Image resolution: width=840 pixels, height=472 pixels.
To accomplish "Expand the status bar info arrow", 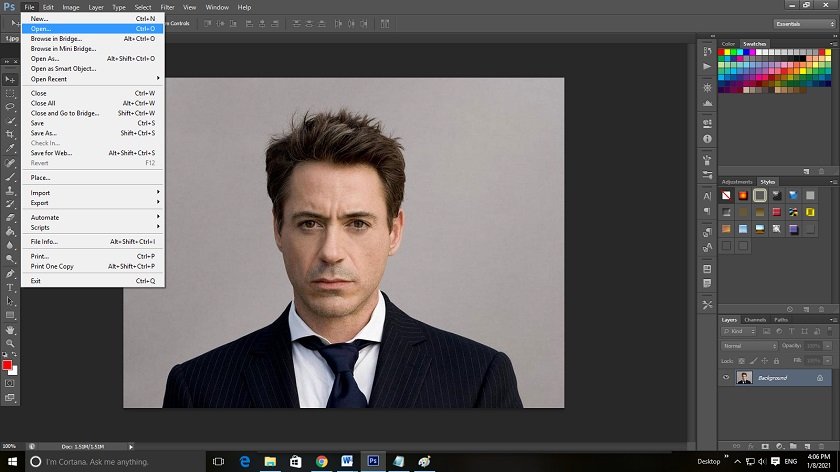I will [x=131, y=446].
